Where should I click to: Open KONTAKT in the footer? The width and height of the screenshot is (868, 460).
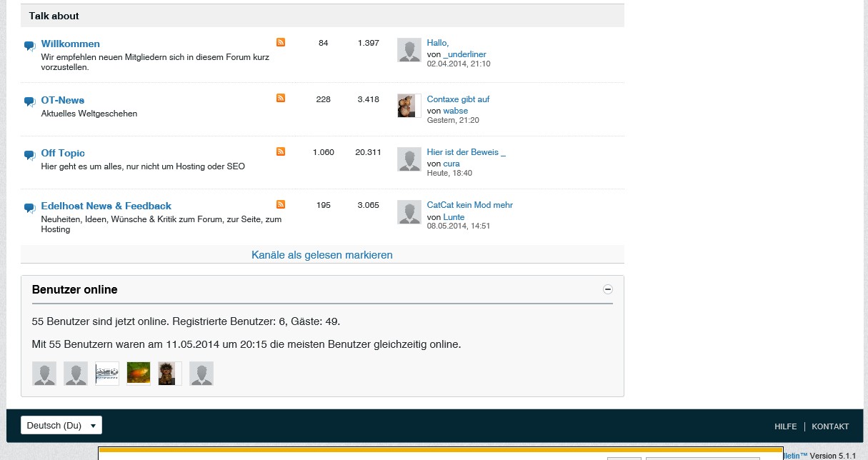(830, 426)
